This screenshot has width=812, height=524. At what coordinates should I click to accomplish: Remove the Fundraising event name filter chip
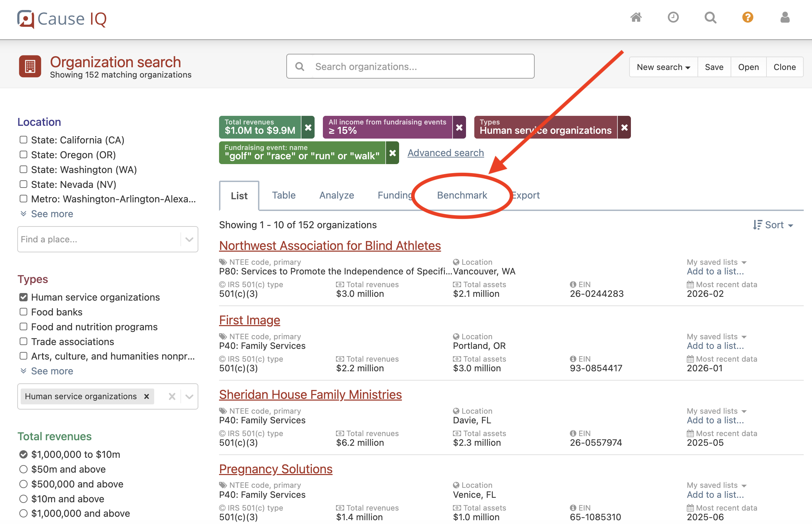pos(393,153)
